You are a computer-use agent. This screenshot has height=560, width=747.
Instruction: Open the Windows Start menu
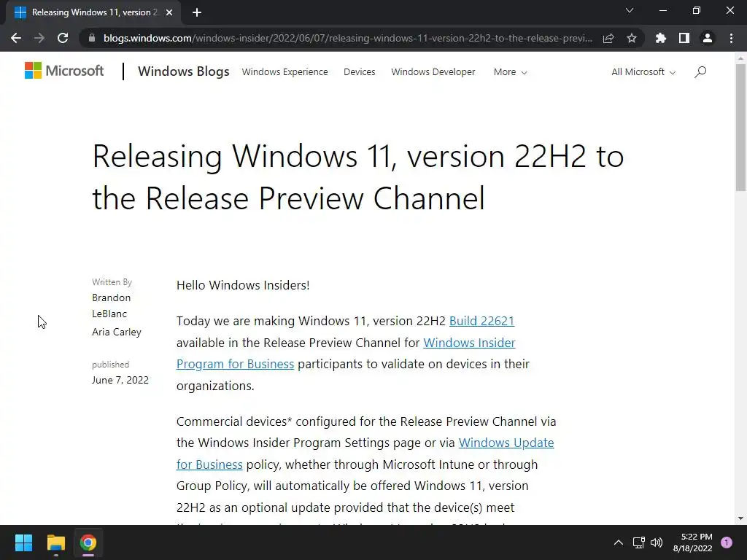[x=23, y=542]
